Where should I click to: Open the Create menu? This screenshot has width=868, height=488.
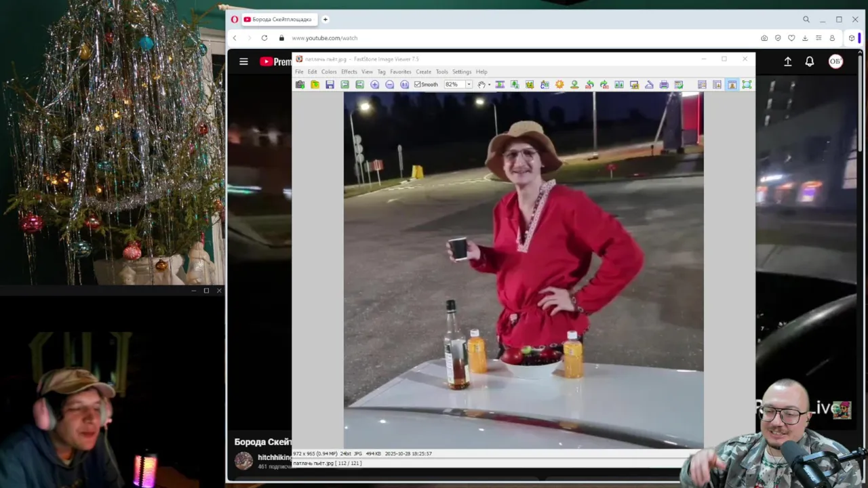424,72
